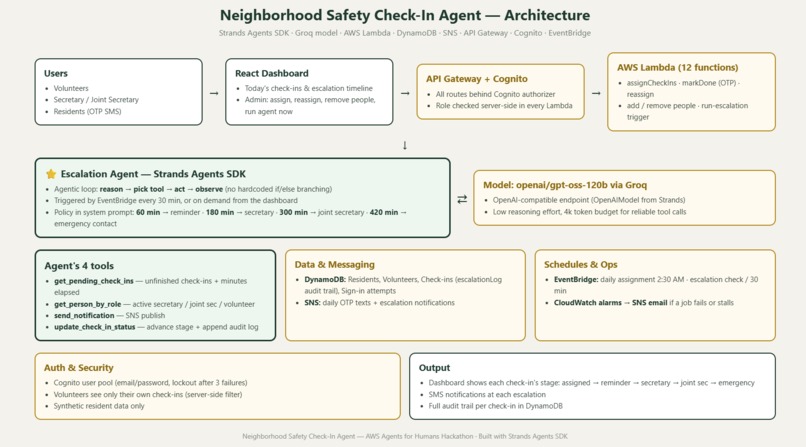806x447 pixels.
Task: Select the "get_pending_check_ins" tool name
Action: [94, 281]
